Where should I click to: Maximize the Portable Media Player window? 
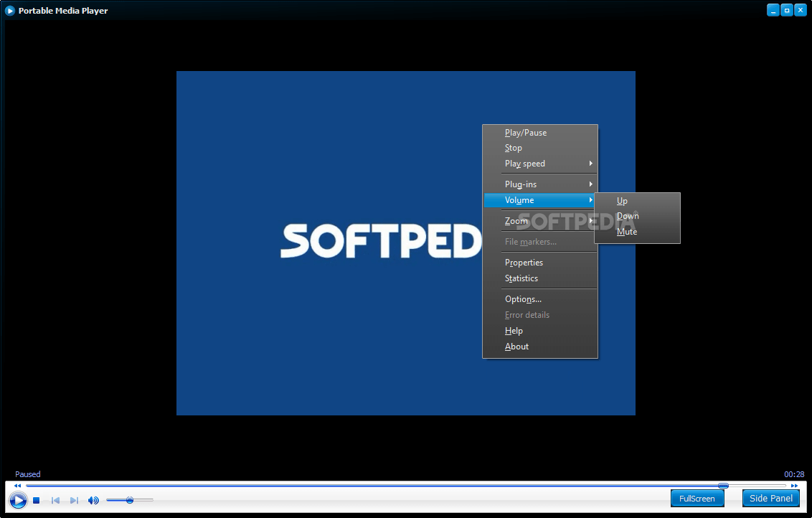click(787, 10)
